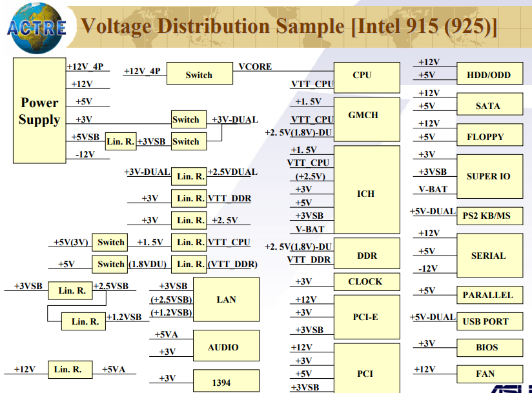Select the Power Supply block
The image size is (532, 393).
(39, 110)
